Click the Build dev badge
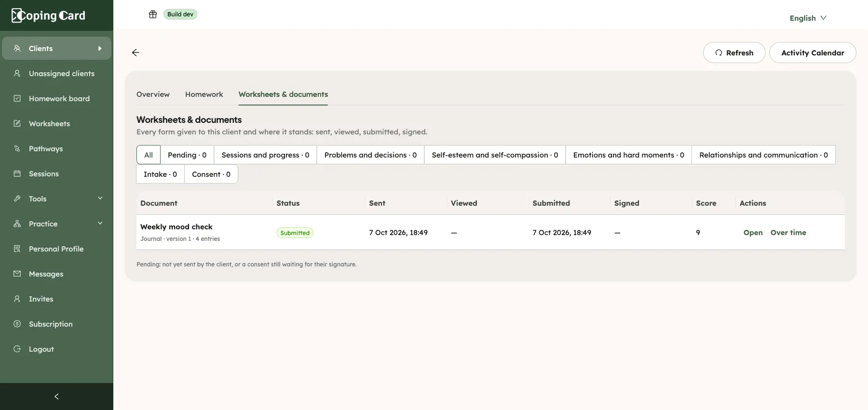This screenshot has height=410, width=868. click(180, 14)
